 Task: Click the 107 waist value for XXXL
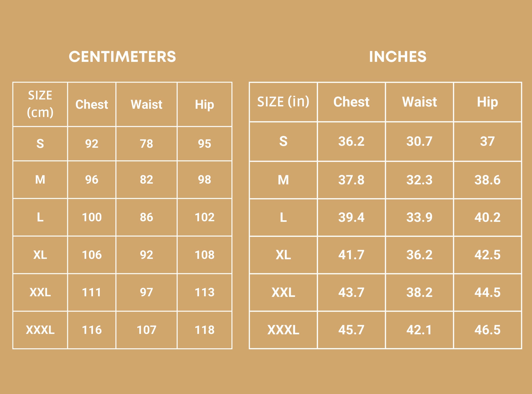(146, 330)
